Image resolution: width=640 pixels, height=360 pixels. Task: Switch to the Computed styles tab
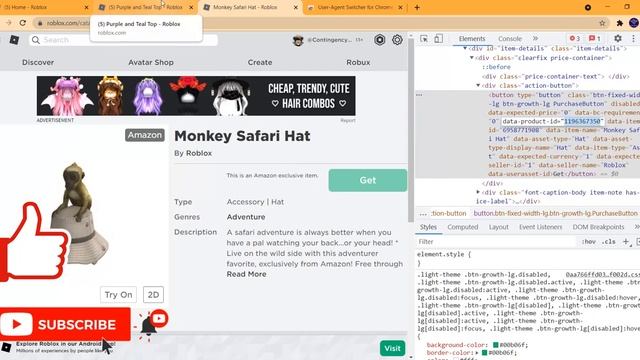tap(462, 227)
